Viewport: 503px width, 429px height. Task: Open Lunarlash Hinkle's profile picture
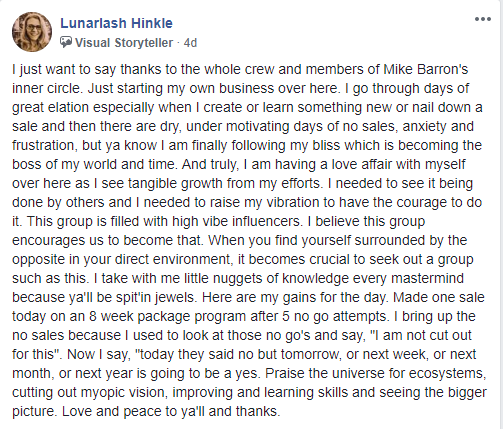click(x=32, y=32)
